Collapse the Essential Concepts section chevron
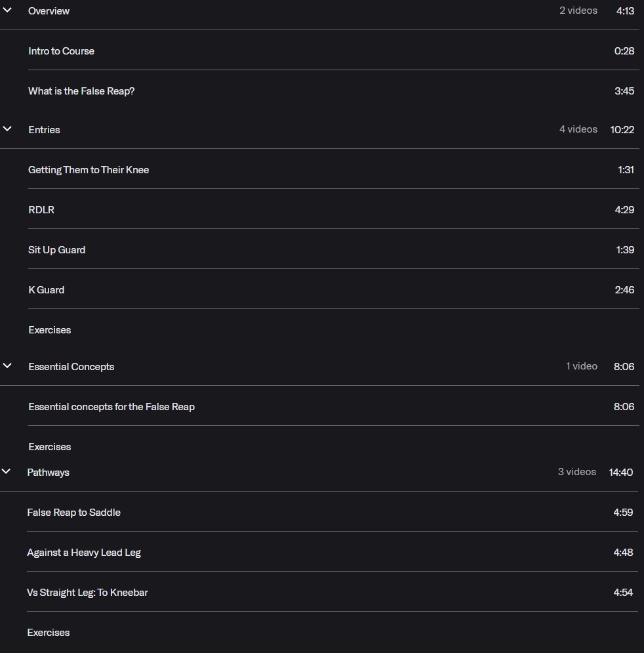 pos(7,366)
